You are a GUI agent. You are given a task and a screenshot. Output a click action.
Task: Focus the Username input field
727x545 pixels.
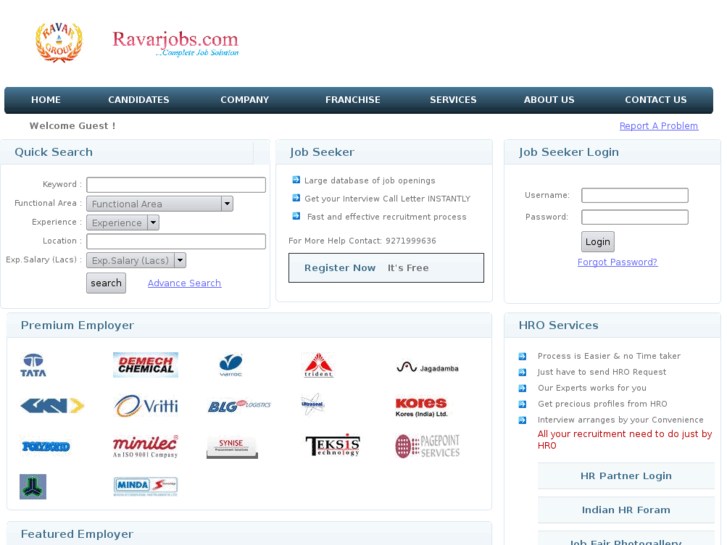635,195
